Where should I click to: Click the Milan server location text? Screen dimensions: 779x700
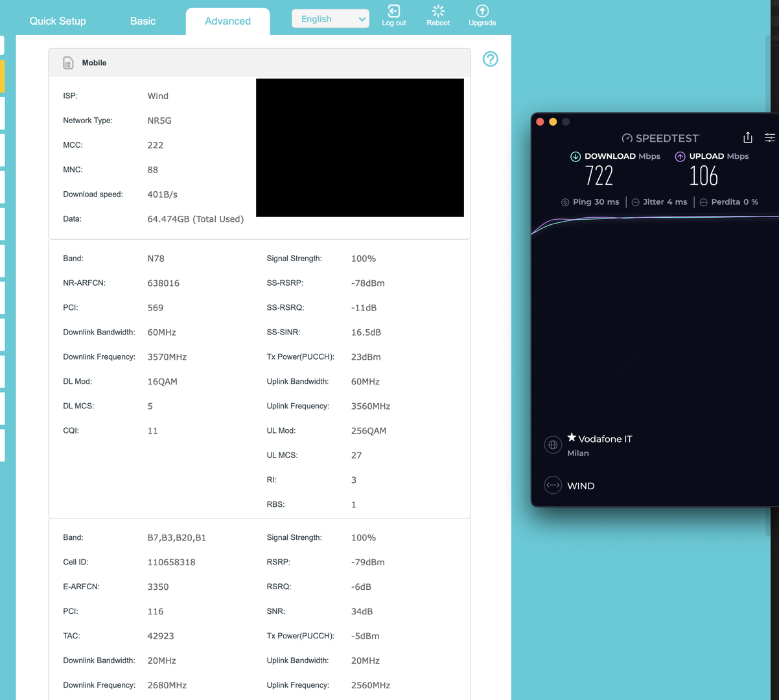[x=578, y=453]
